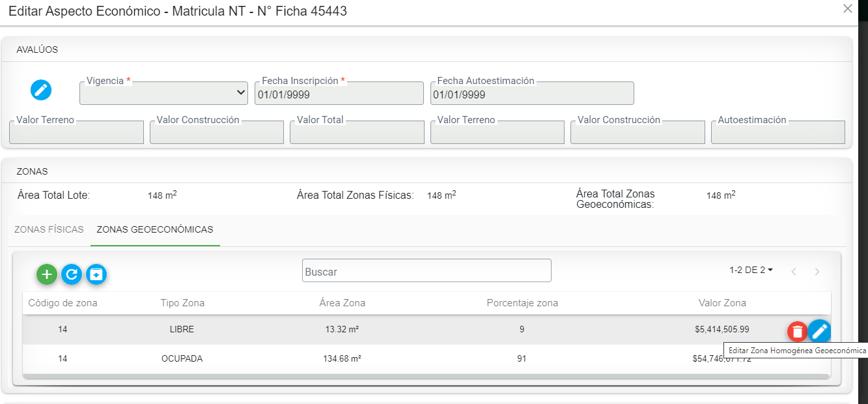Delete the LIBRE zone with red trash icon
Screen dimensions: 868x404
pyautogui.click(x=797, y=332)
